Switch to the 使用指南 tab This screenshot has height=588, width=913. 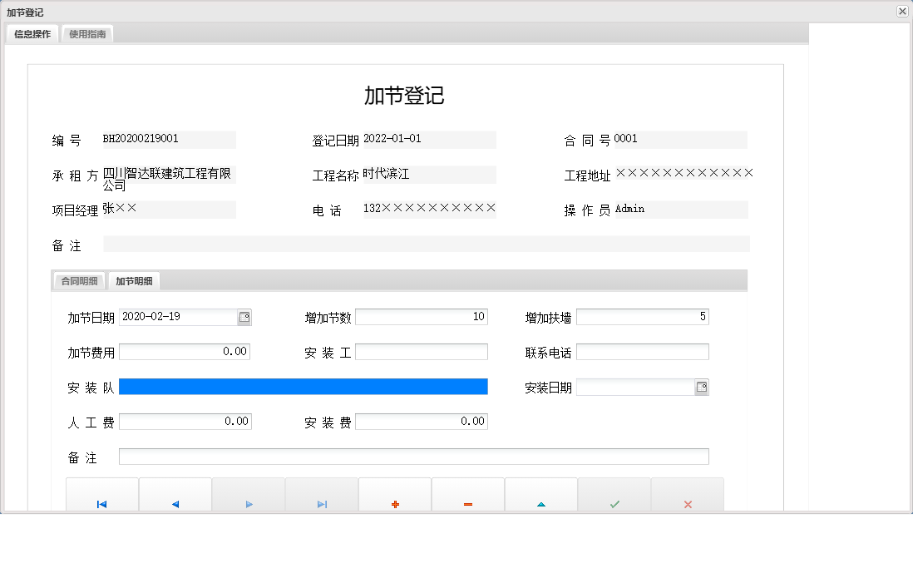click(x=87, y=34)
